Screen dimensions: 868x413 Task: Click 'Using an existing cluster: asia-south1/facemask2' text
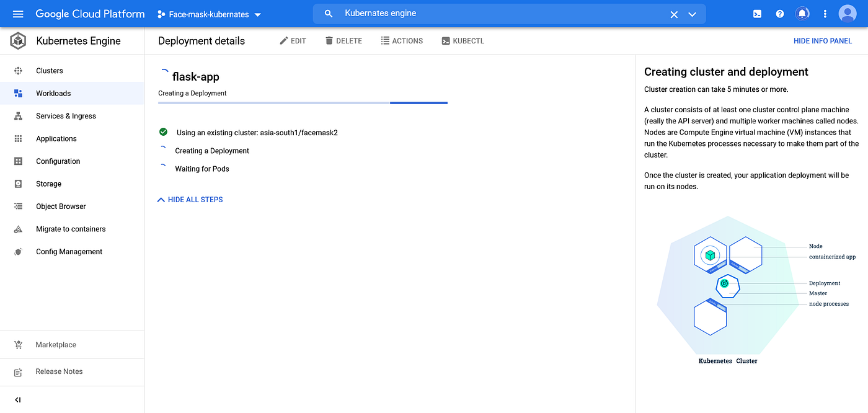tap(257, 133)
